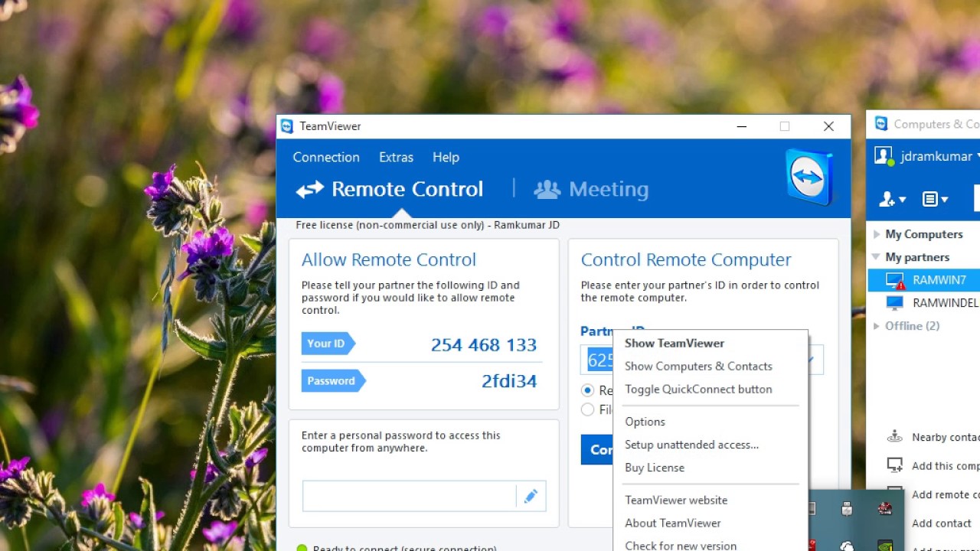Click the Add this computer link text

click(x=946, y=465)
